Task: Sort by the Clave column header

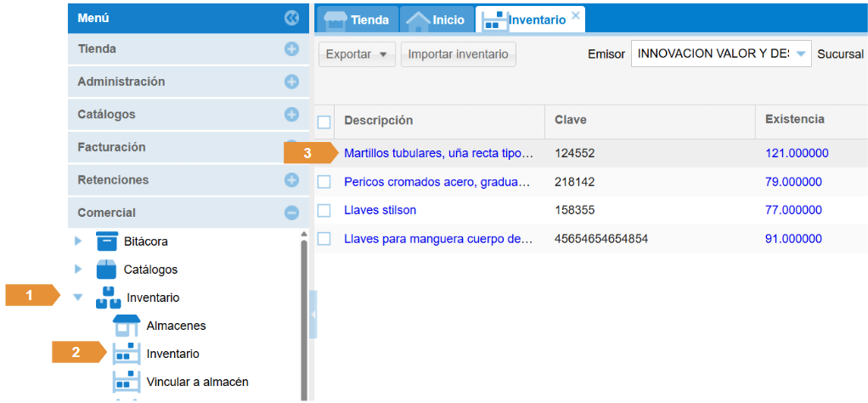Action: point(650,120)
